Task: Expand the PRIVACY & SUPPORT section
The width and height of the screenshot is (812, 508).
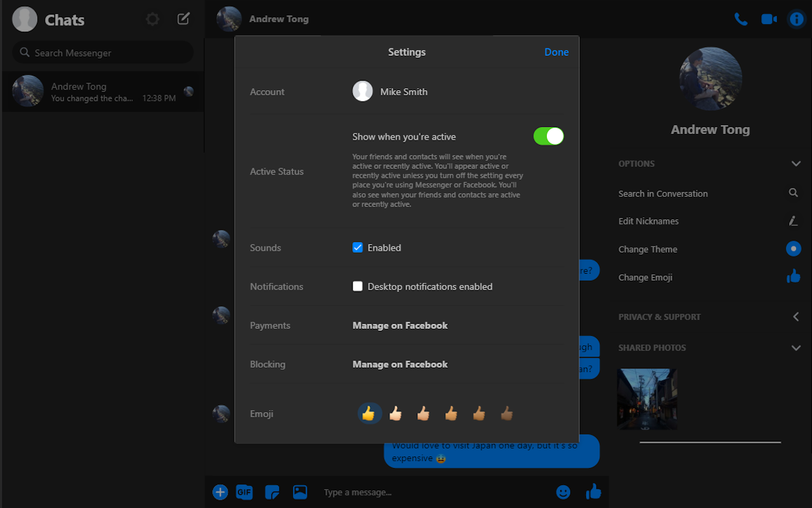Action: click(x=796, y=317)
